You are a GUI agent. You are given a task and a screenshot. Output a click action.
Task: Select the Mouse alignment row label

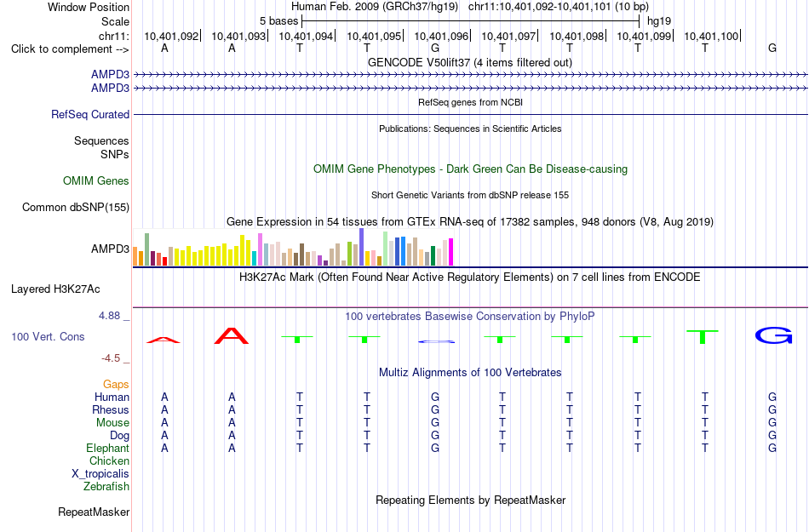pos(112,423)
